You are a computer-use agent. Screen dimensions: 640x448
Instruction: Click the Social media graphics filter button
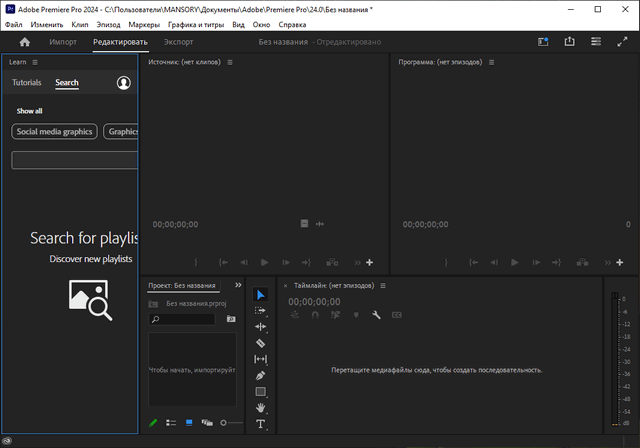click(x=54, y=131)
